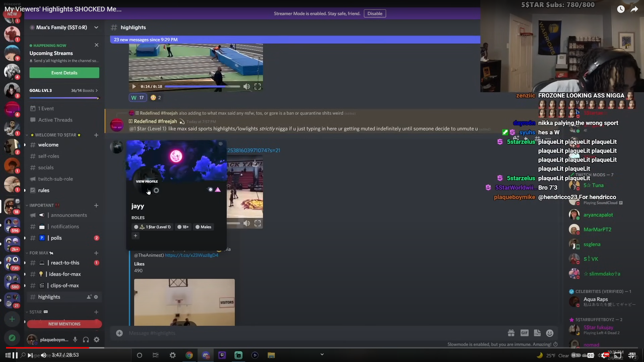Remove the 18+ role from jayy
The height and width of the screenshot is (362, 644).
pos(179,227)
